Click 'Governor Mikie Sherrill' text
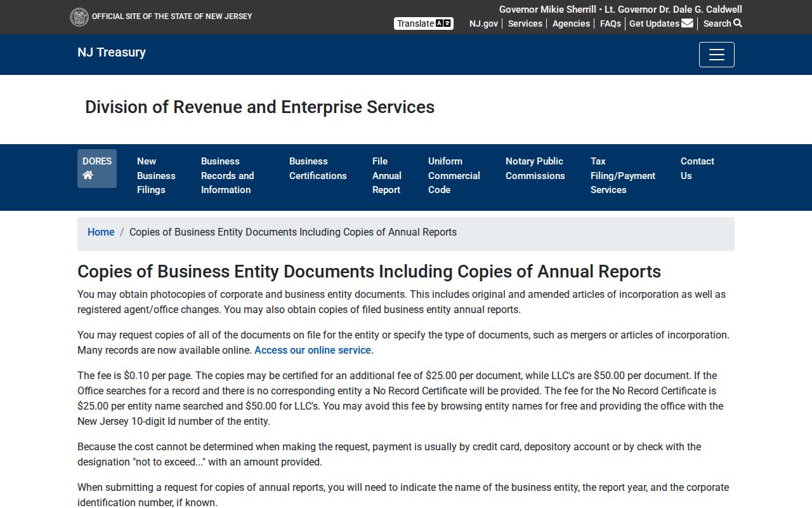The width and height of the screenshot is (812, 508). click(547, 10)
